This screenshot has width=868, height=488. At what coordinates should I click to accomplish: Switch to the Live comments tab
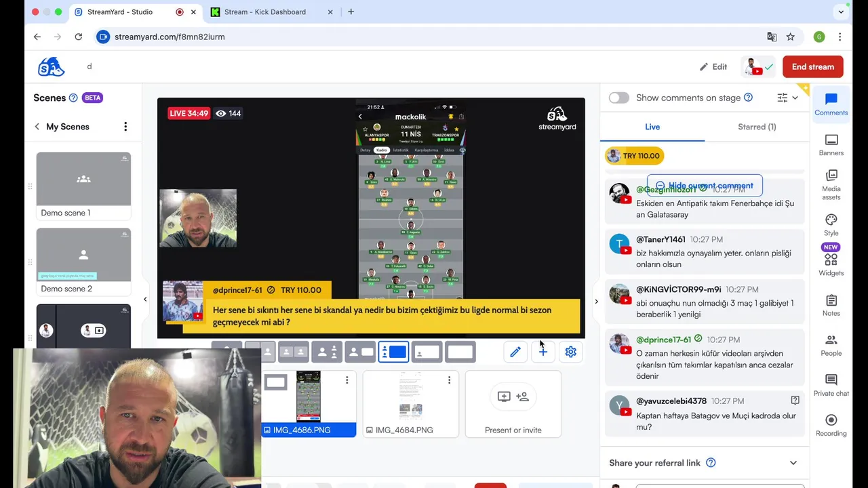tap(652, 127)
